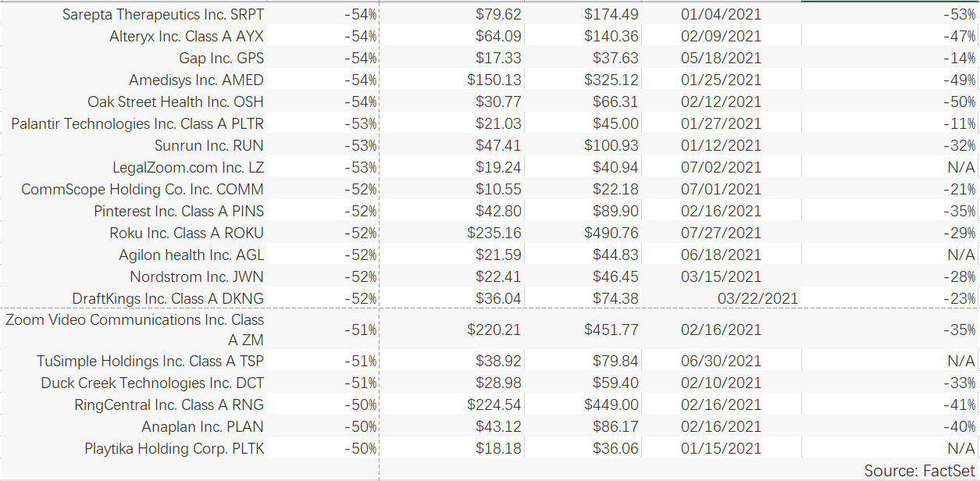Select Oak Street Health date 02/12/2021
Viewport: 980px width, 481px height.
point(721,102)
